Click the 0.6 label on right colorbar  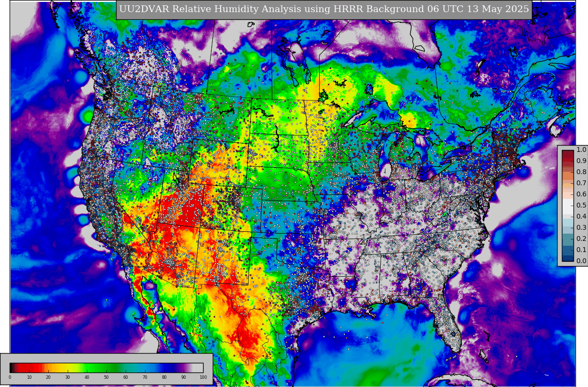581,194
